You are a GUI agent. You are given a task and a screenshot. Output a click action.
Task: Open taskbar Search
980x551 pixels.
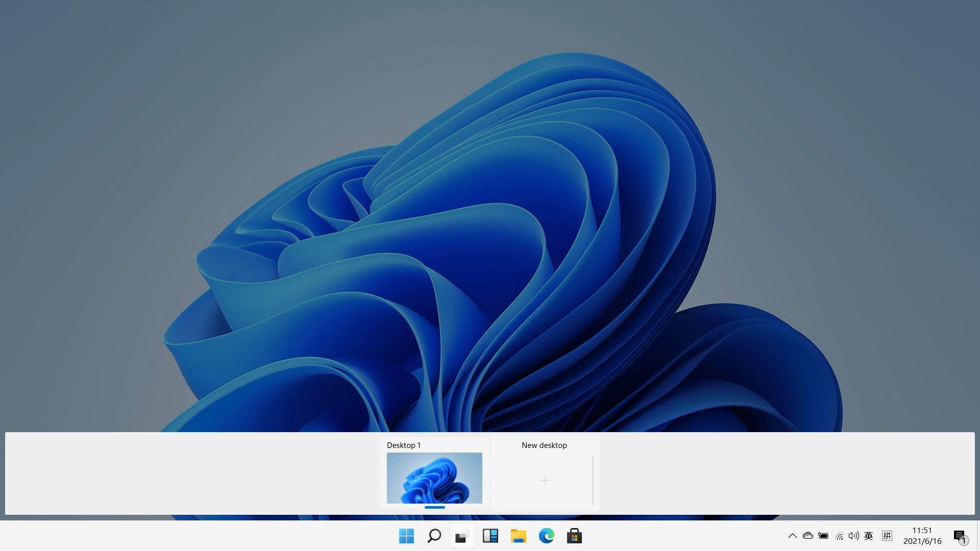pos(434,536)
